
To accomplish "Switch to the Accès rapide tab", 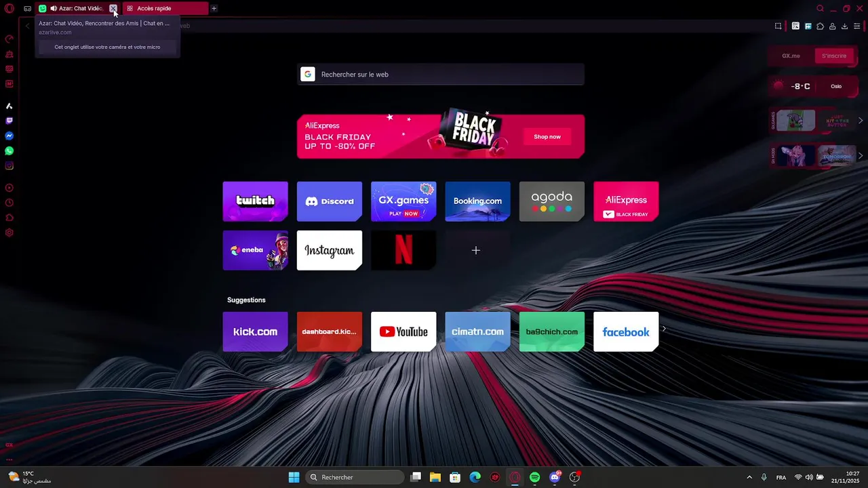I will click(x=165, y=9).
